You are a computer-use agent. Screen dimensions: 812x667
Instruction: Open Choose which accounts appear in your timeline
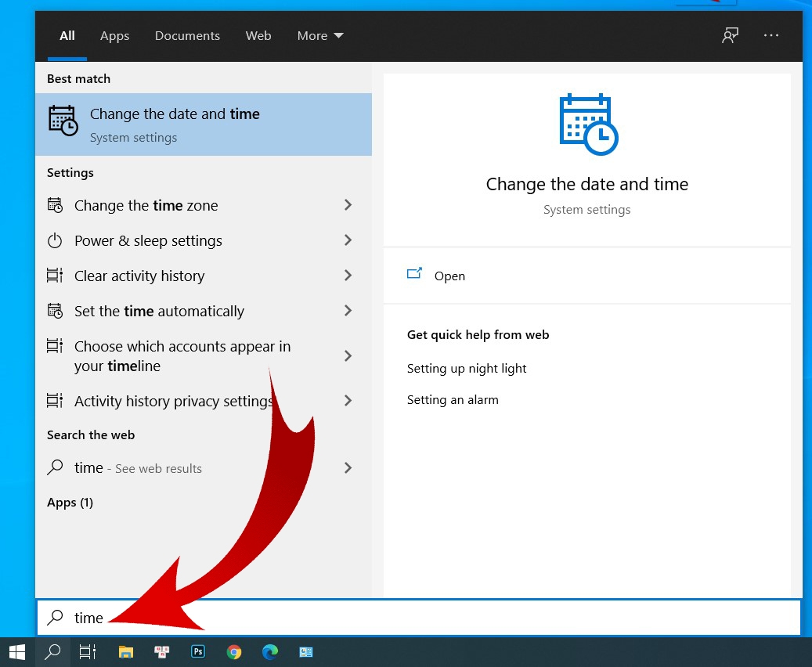(204, 355)
